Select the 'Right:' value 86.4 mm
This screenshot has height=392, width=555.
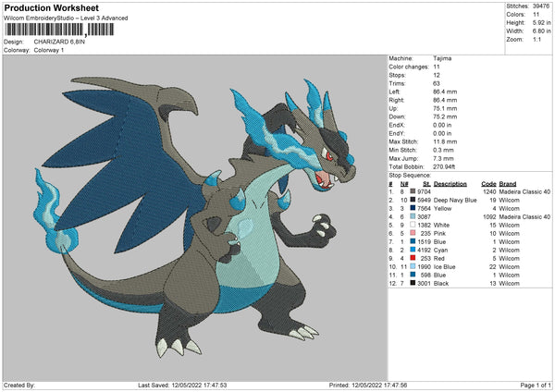[445, 100]
